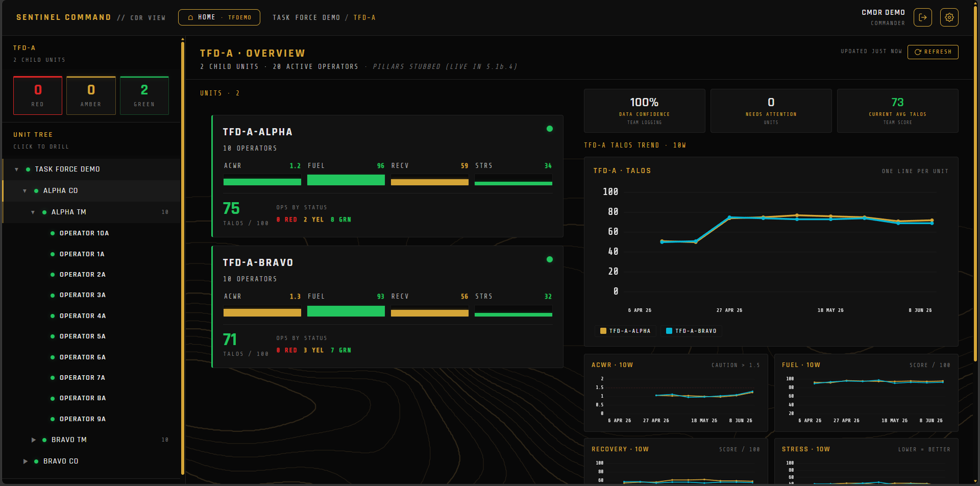The height and width of the screenshot is (486, 980).
Task: Click the ACWR 10W chart title
Action: [x=612, y=365]
